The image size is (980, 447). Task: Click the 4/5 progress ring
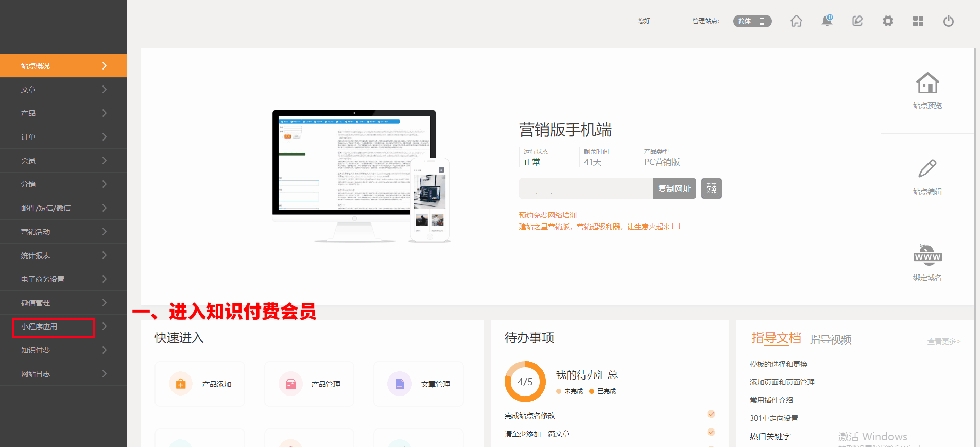point(525,382)
